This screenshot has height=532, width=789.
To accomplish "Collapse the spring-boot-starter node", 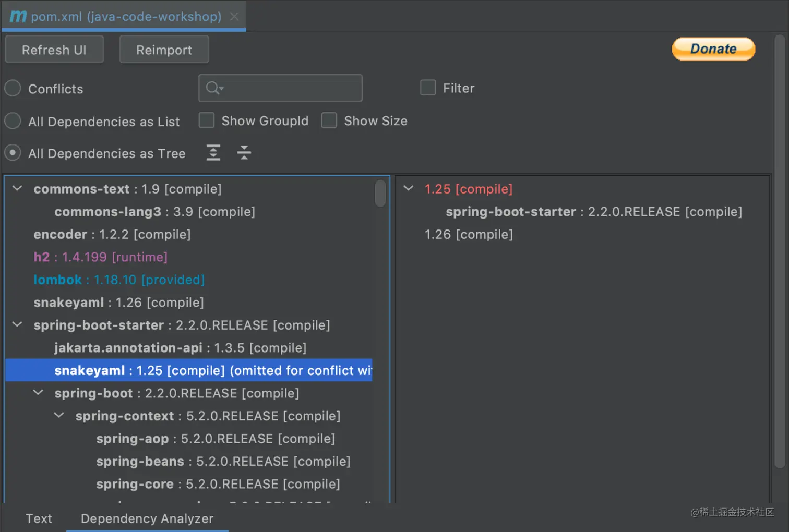I will (x=17, y=324).
